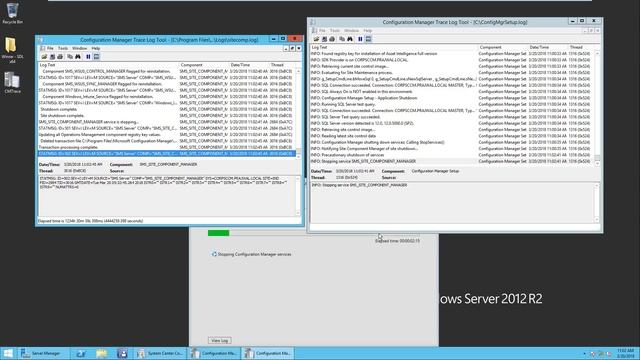Click Open on Server icon in sitecomp.log toolbar
Image resolution: width=640 pixels, height=360 pixels.
[x=52, y=57]
